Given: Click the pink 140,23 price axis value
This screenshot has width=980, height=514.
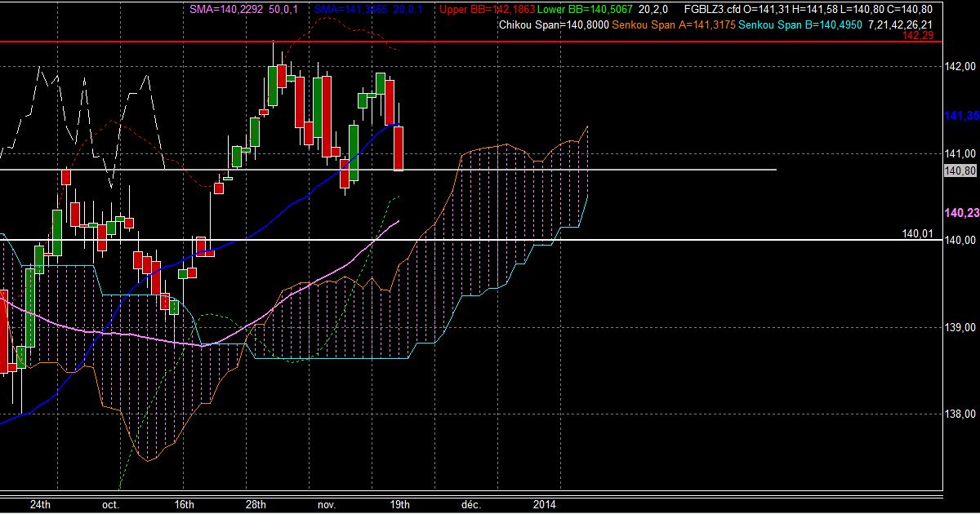Looking at the screenshot, I should tap(961, 213).
